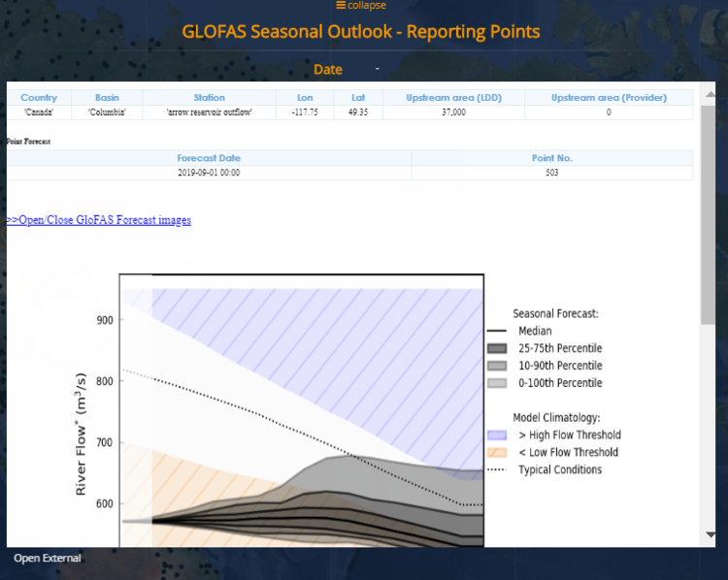Viewport: 728px width, 580px height.
Task: Click 'arrow reservoir outflow' station cell
Action: 210,113
